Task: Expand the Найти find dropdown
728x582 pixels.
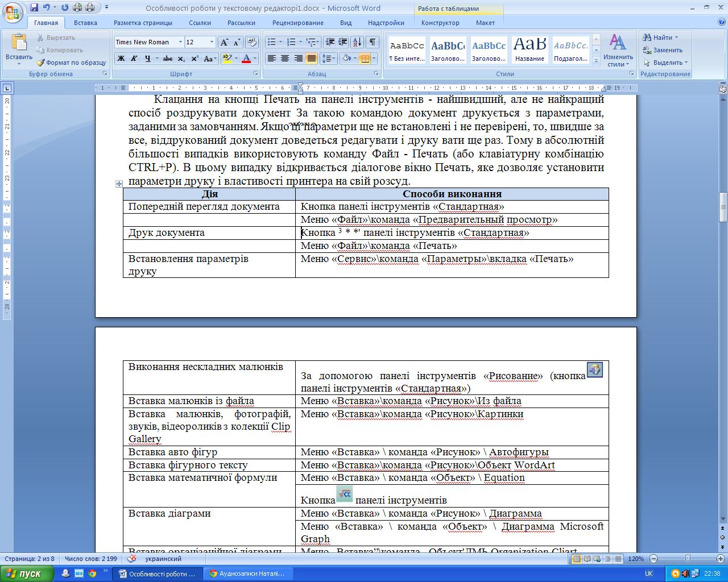Action: pyautogui.click(x=676, y=38)
